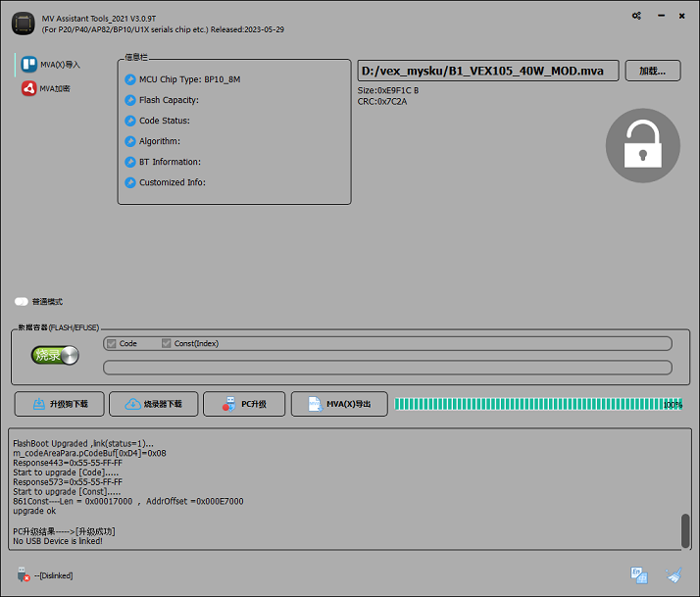Clear the log with broom icon
This screenshot has height=597, width=700.
[674, 575]
